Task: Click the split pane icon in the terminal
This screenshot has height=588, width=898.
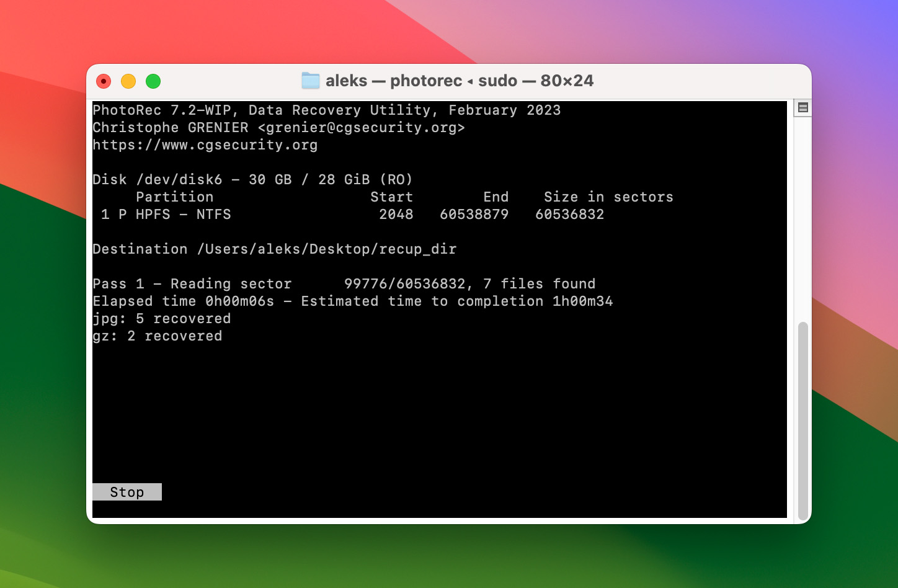Action: click(x=803, y=107)
